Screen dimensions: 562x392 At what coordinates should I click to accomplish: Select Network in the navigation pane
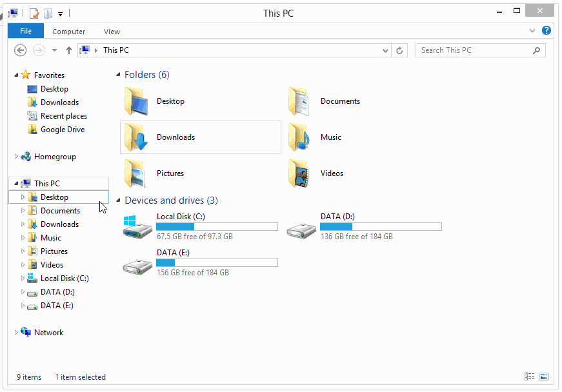pos(49,333)
